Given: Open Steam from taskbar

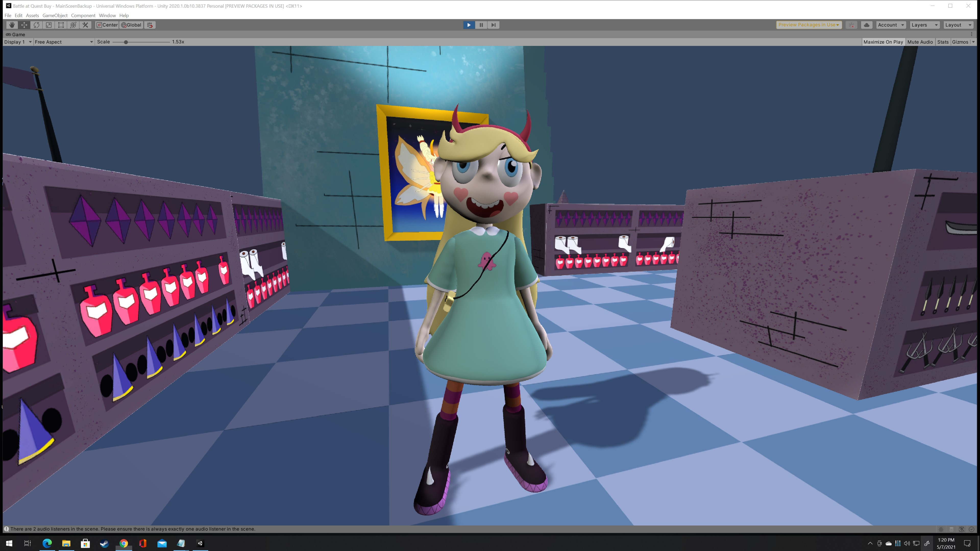Looking at the screenshot, I should click(x=104, y=543).
